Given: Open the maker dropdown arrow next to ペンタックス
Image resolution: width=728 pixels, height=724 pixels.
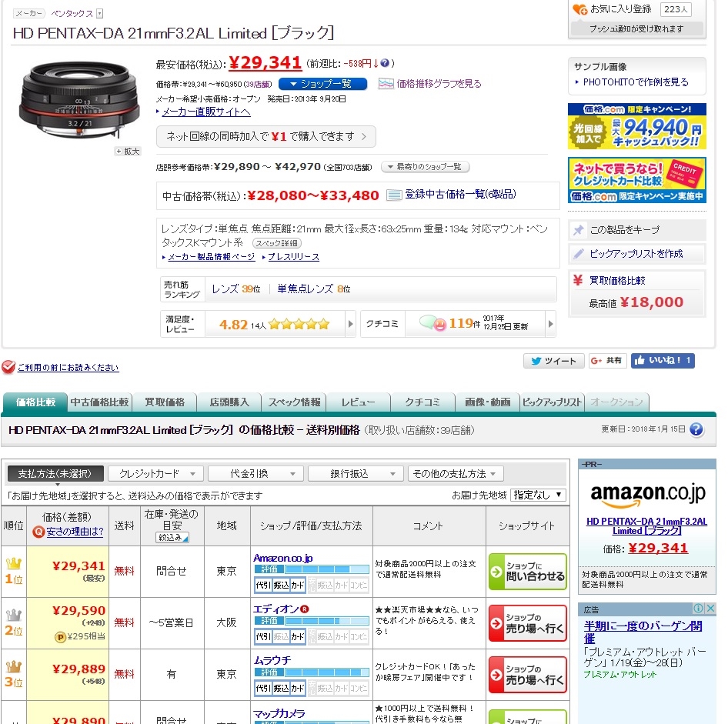Looking at the screenshot, I should (x=99, y=13).
